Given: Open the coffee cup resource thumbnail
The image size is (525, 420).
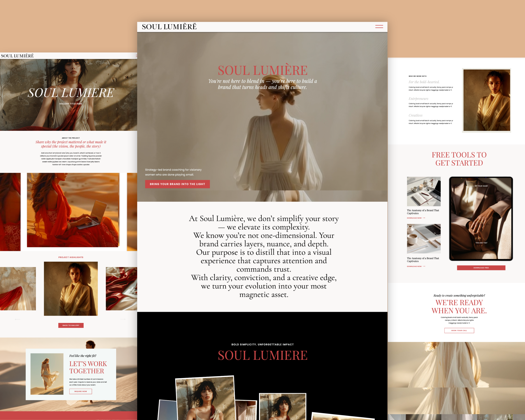Looking at the screenshot, I should [424, 239].
